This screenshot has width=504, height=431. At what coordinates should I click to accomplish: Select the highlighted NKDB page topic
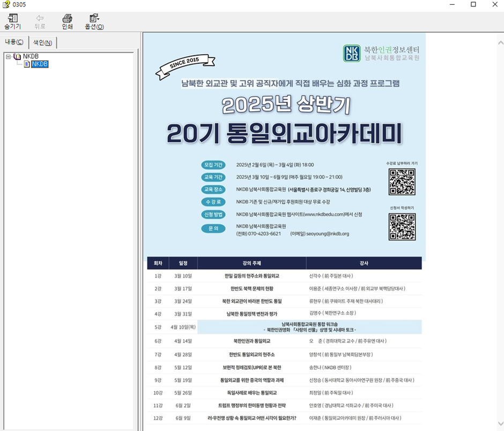40,64
